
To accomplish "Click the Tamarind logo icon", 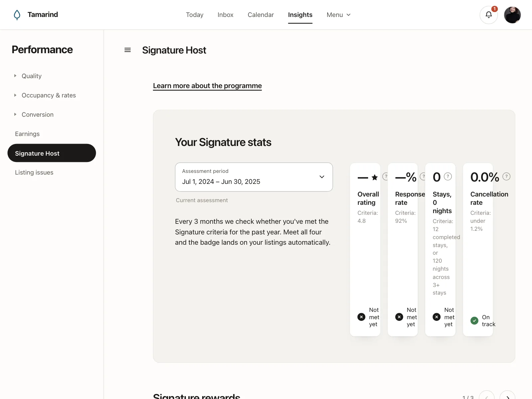I will coord(17,15).
